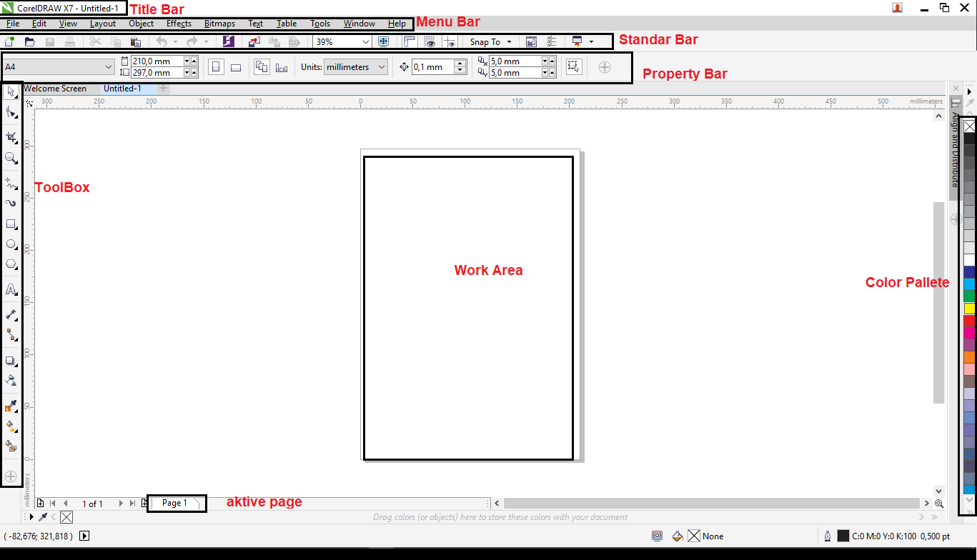Pick the yellow swatch in color palette

(969, 309)
